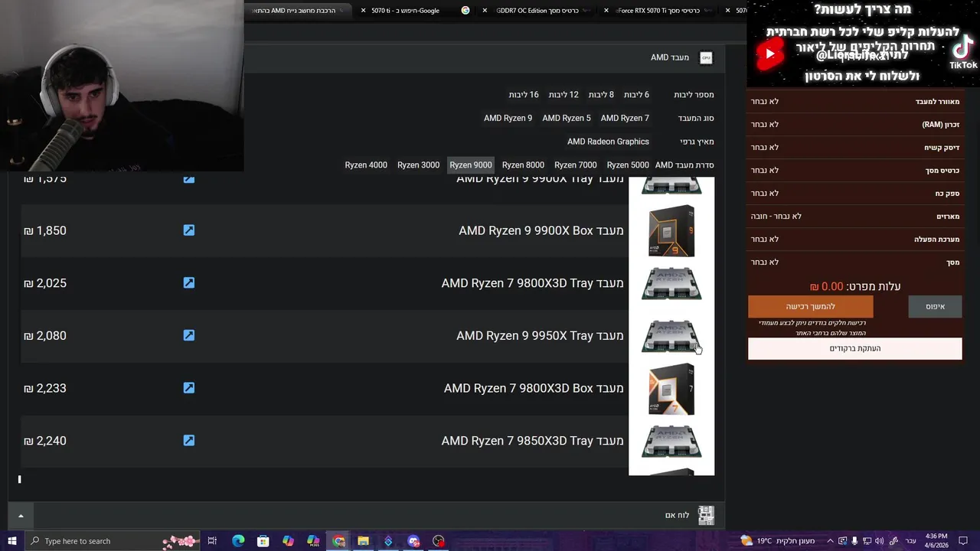The height and width of the screenshot is (551, 980).
Task: Filter by 16 ליבות cores
Action: [524, 95]
